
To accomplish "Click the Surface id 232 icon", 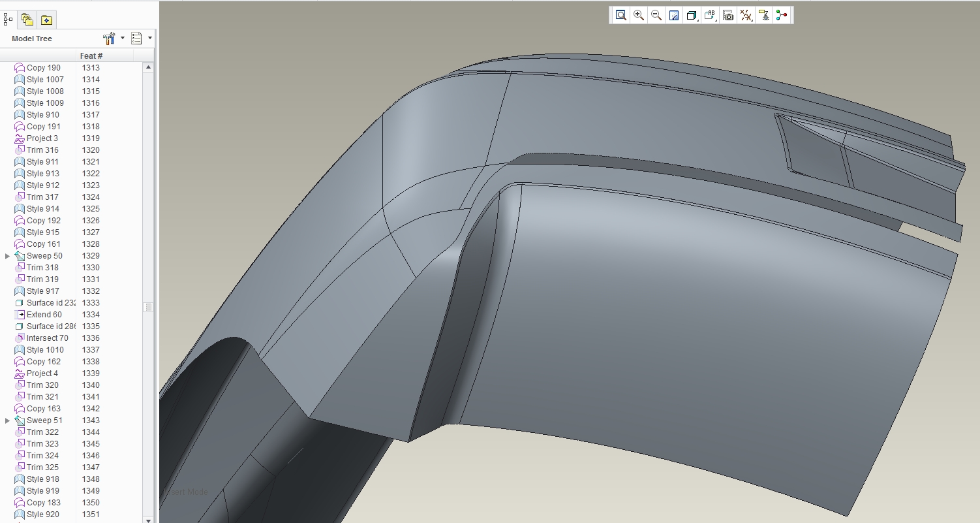I will [x=20, y=303].
